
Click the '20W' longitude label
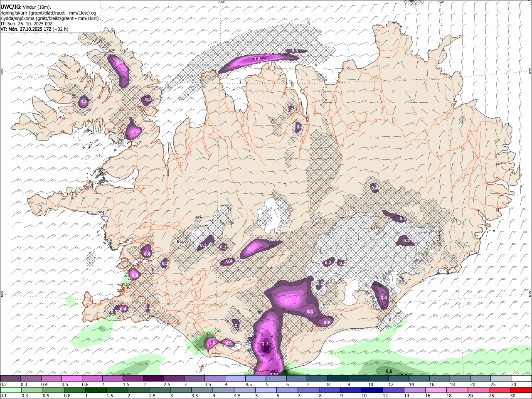[221, 2]
